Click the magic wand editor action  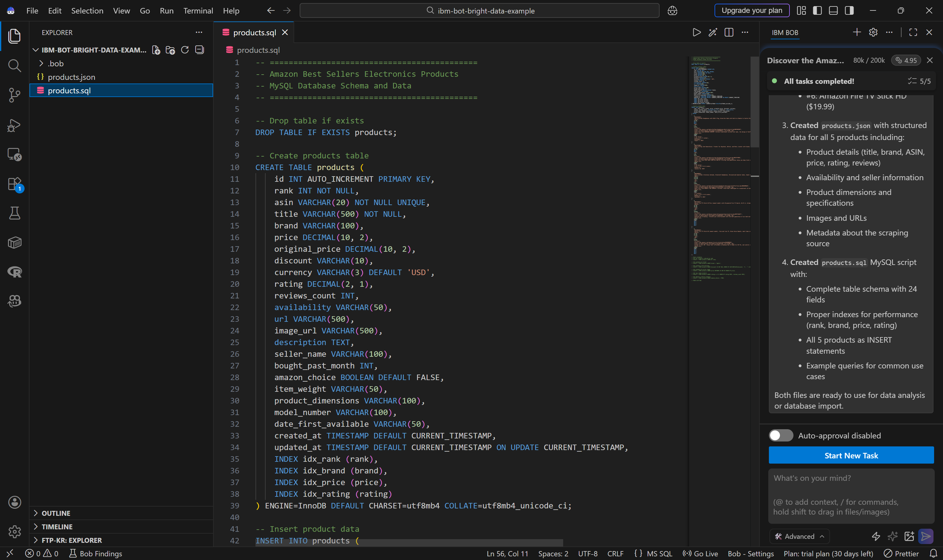click(x=712, y=33)
